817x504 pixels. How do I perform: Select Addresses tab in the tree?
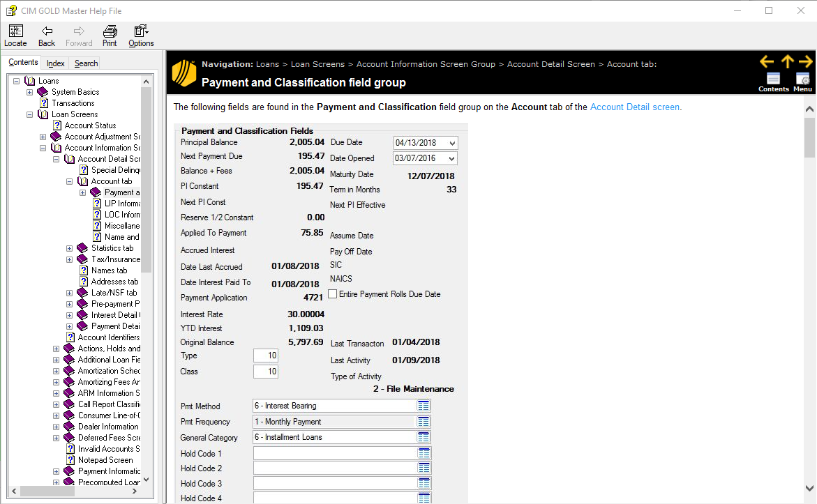coord(114,282)
